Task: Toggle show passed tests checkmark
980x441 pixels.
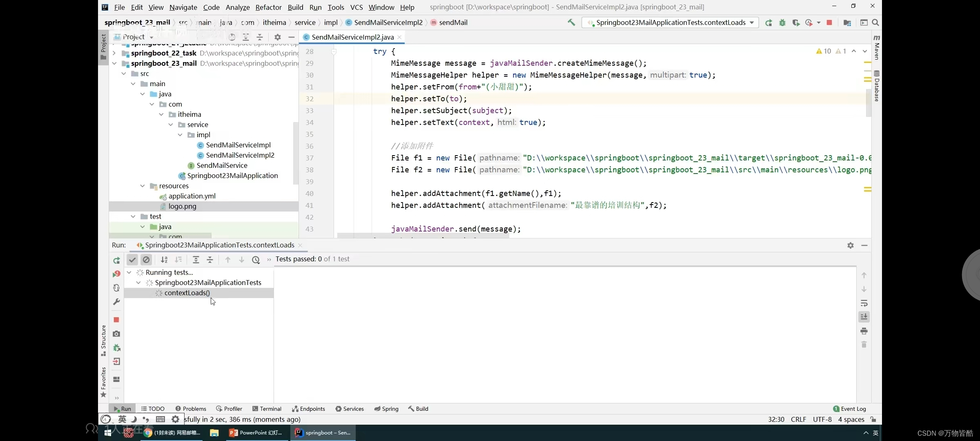Action: (132, 260)
